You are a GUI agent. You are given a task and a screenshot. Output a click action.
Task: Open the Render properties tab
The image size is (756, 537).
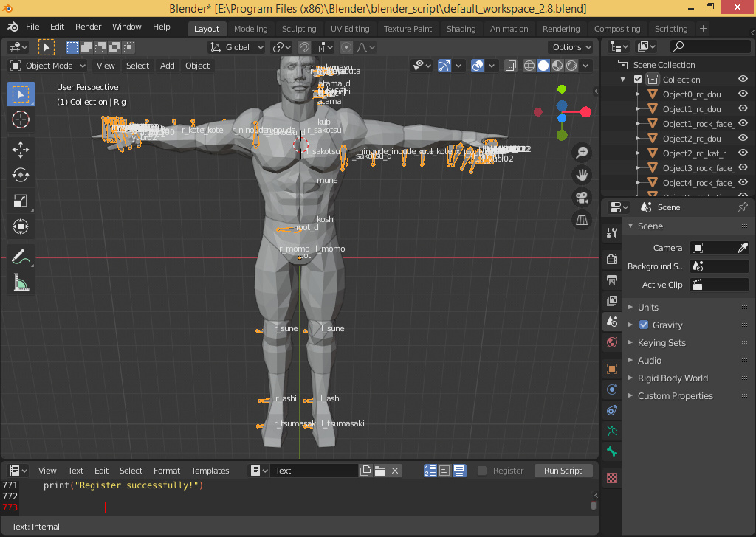tap(612, 259)
